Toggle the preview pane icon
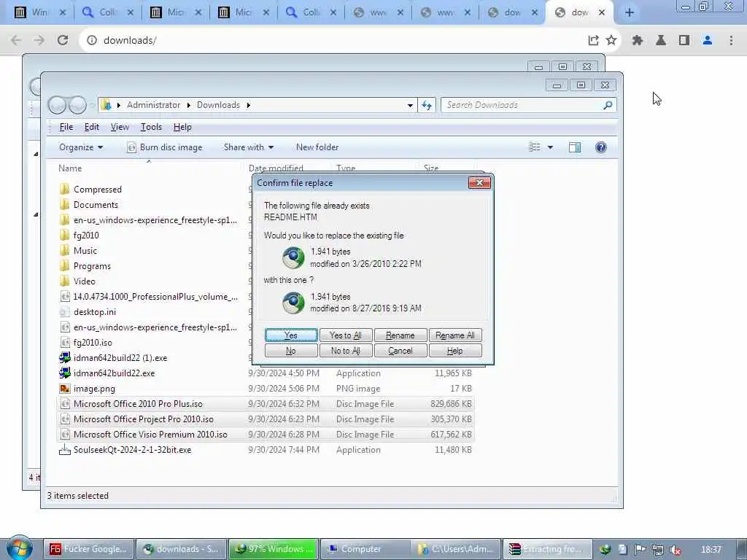Viewport: 747px width, 560px height. 575,147
